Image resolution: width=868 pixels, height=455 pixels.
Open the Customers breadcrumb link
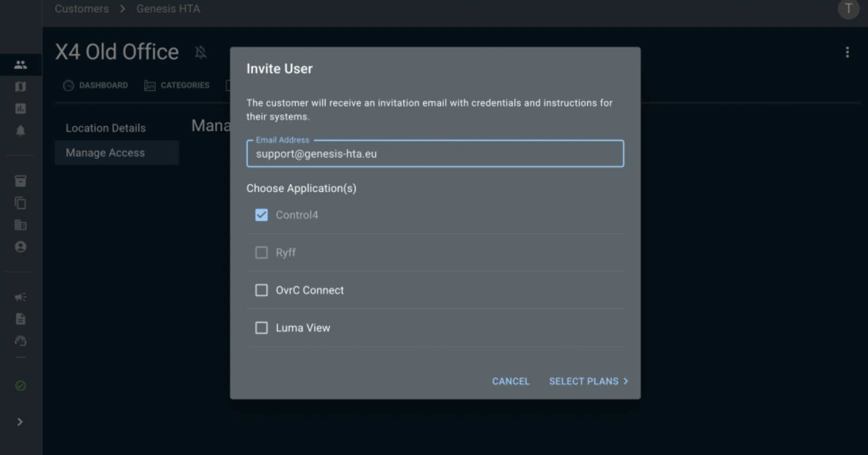coord(82,9)
